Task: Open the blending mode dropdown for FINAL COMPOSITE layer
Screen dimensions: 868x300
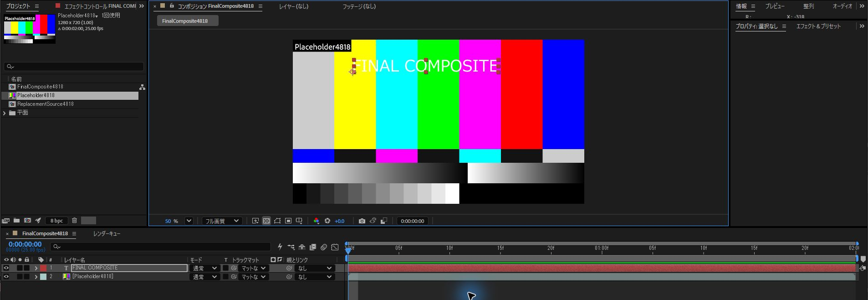Action: click(x=205, y=268)
